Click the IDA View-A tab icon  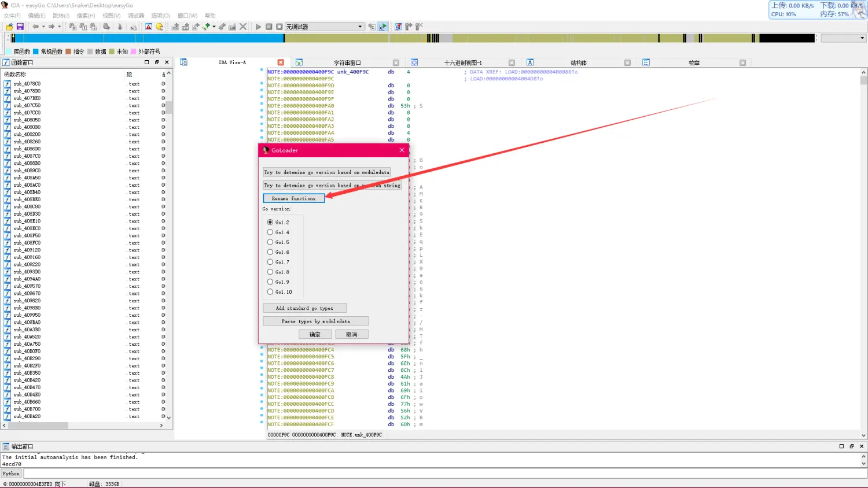pyautogui.click(x=183, y=62)
